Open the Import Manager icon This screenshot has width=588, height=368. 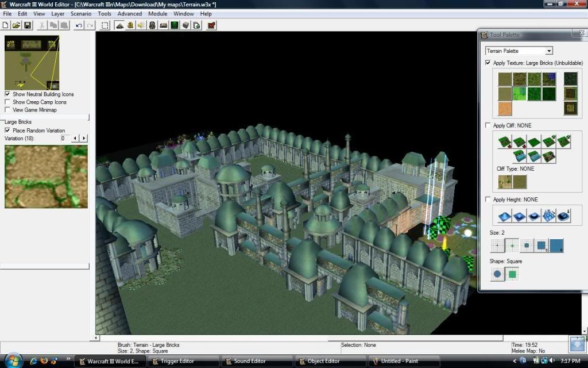[x=197, y=25]
